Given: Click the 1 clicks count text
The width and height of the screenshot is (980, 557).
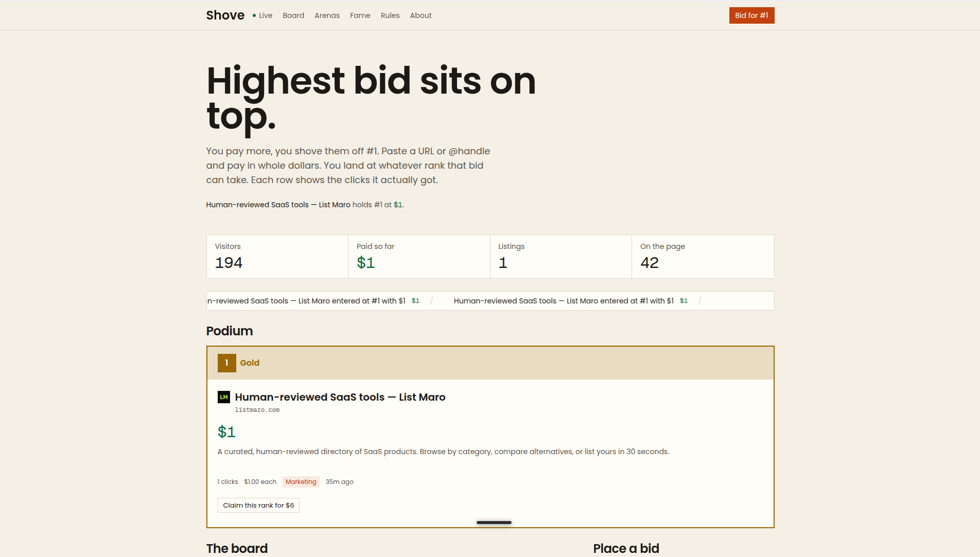Looking at the screenshot, I should pyautogui.click(x=227, y=482).
